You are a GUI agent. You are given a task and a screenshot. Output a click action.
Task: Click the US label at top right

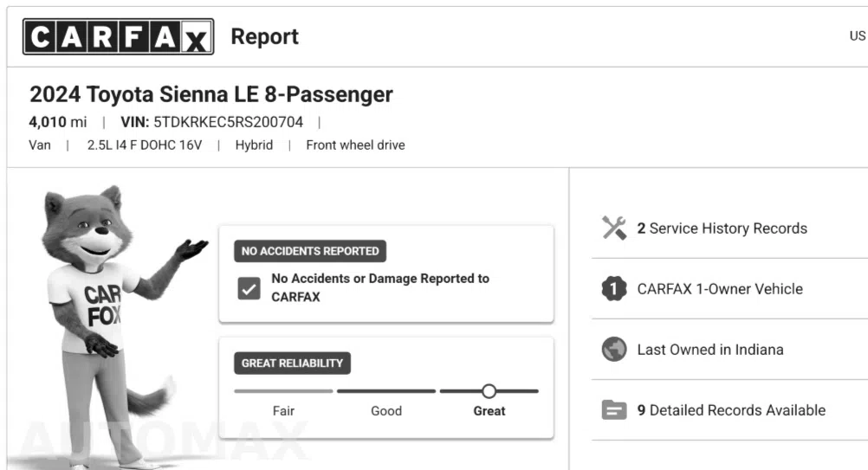pos(858,36)
